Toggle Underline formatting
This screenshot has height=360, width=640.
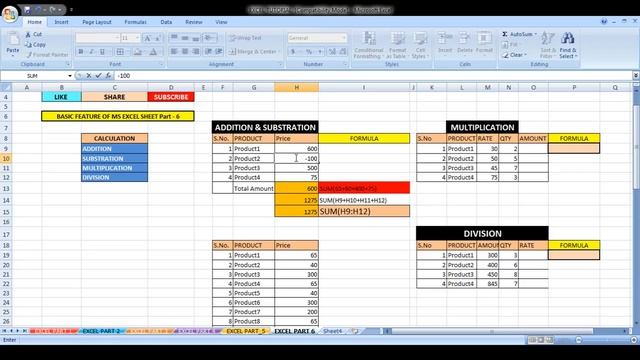coord(102,52)
